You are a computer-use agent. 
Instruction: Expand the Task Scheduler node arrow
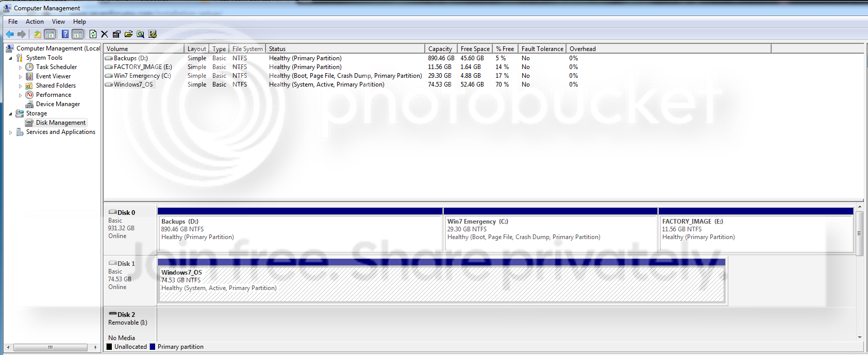(20, 67)
